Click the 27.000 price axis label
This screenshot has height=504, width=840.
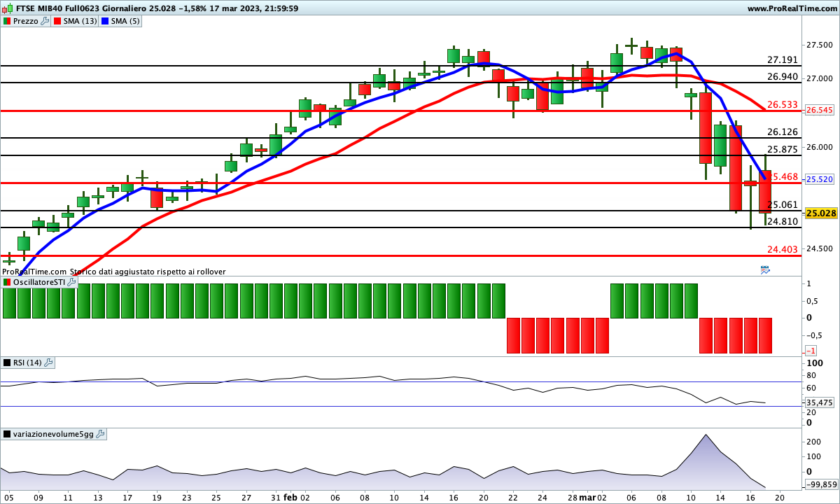click(819, 78)
